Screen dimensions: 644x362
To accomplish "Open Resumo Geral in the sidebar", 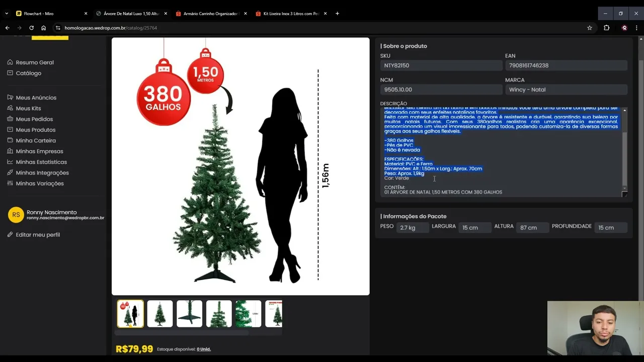I will tap(35, 62).
